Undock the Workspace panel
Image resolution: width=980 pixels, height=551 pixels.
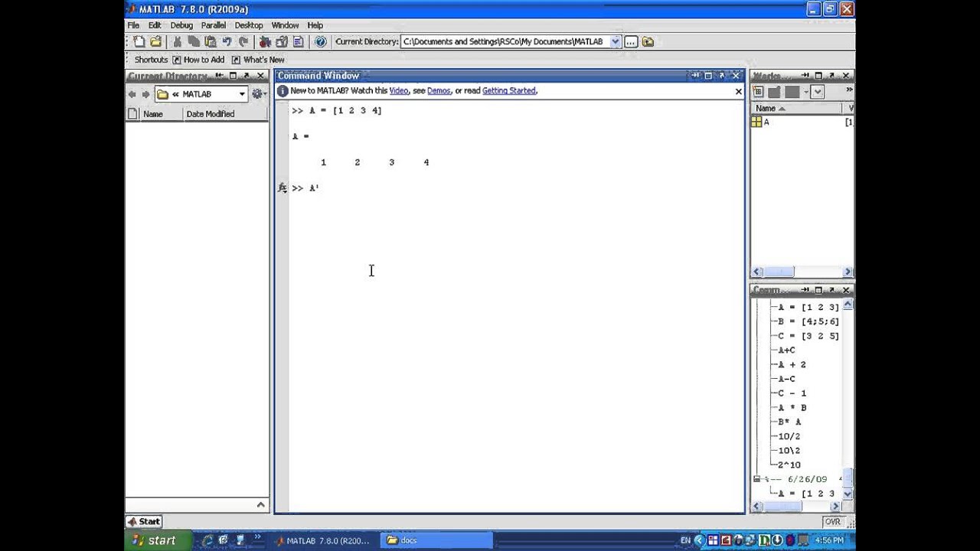(832, 76)
